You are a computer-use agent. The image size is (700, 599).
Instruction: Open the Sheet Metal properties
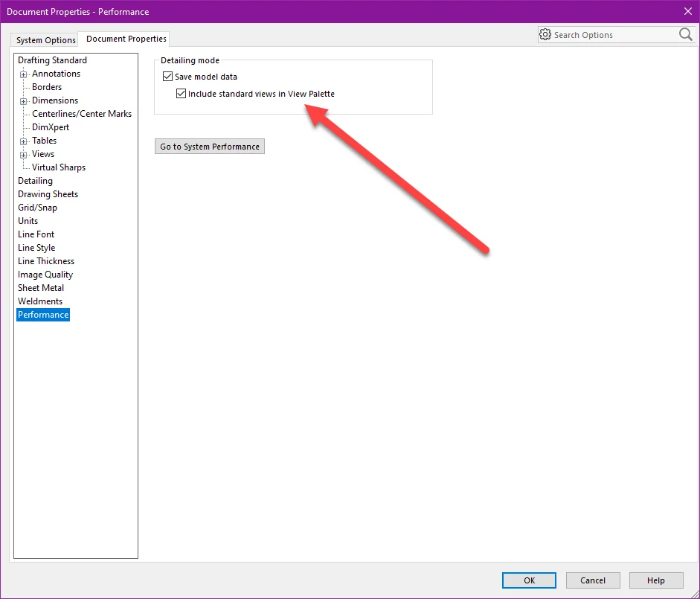(x=41, y=288)
